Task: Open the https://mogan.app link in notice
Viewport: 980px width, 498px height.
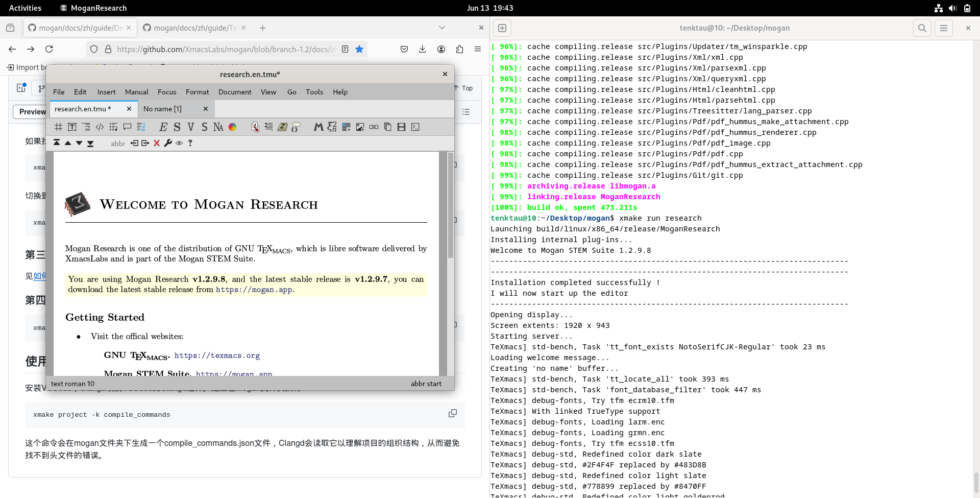Action: point(254,290)
